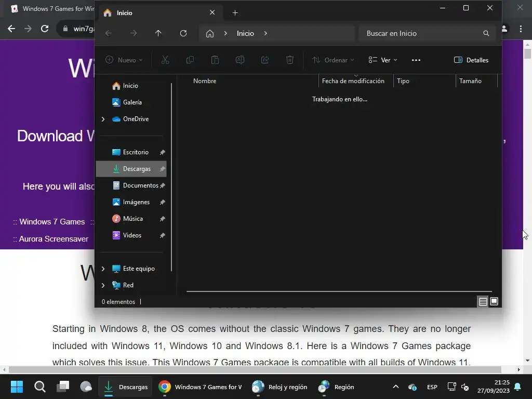The width and height of the screenshot is (532, 399).
Task: Open the Ordenar dropdown
Action: tap(333, 60)
